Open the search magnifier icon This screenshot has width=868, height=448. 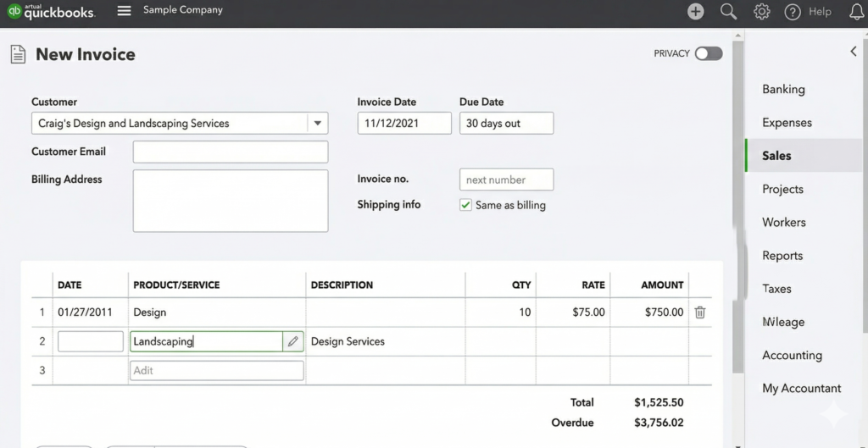728,12
